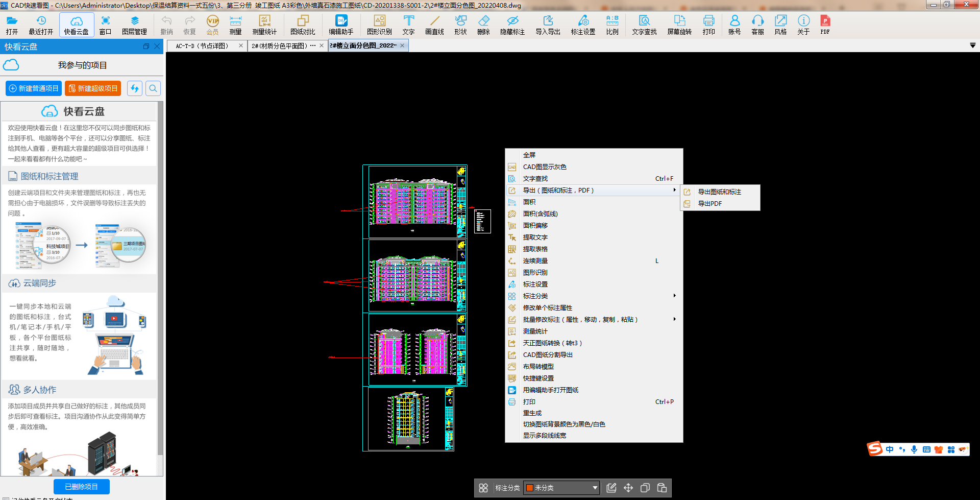Open 标注设置 in the top toolbar
The height and width of the screenshot is (500, 980).
coord(583,25)
